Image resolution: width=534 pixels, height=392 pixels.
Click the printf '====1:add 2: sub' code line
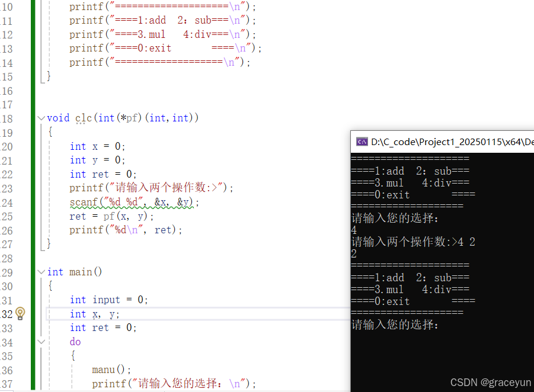click(x=162, y=20)
